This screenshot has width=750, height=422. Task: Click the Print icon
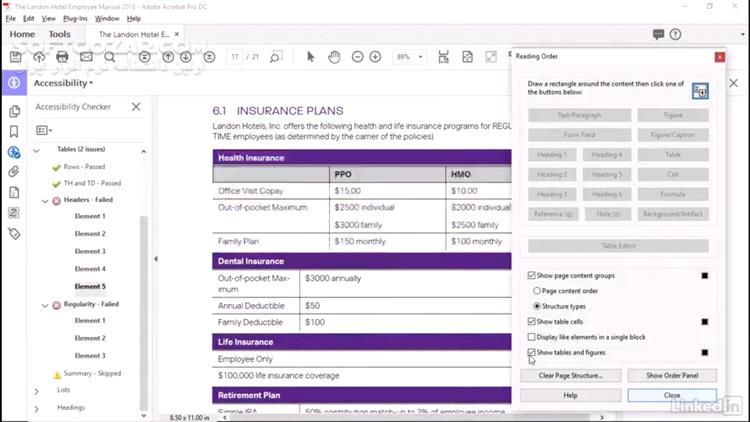pyautogui.click(x=62, y=57)
